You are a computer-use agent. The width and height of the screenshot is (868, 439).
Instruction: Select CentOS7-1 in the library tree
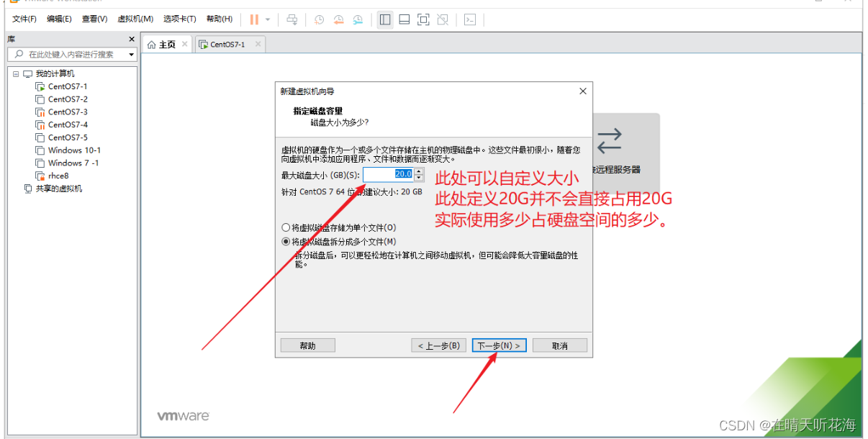coord(68,86)
